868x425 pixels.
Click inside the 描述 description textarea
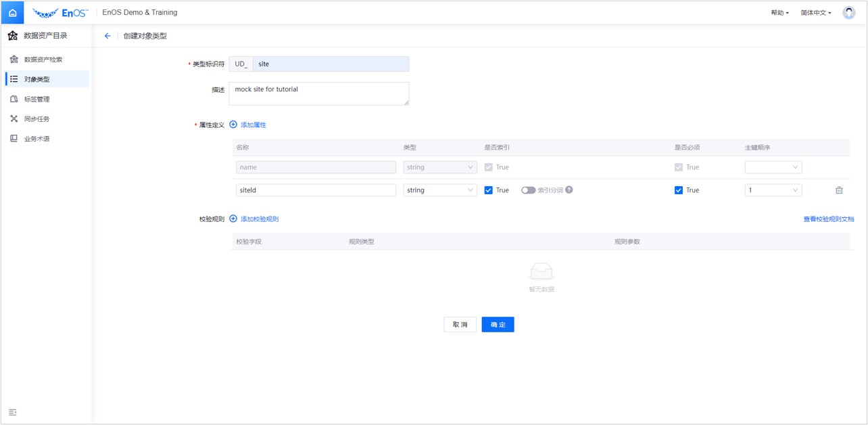318,93
